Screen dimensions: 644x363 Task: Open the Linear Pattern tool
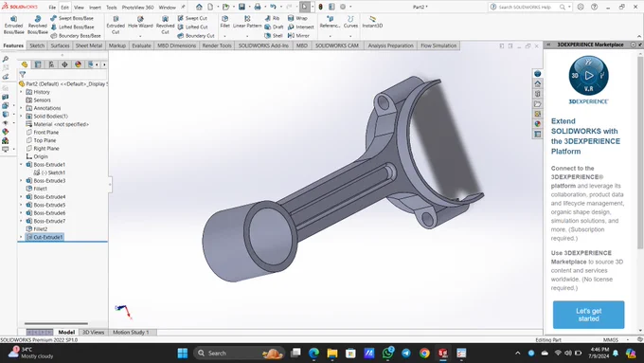click(x=247, y=22)
